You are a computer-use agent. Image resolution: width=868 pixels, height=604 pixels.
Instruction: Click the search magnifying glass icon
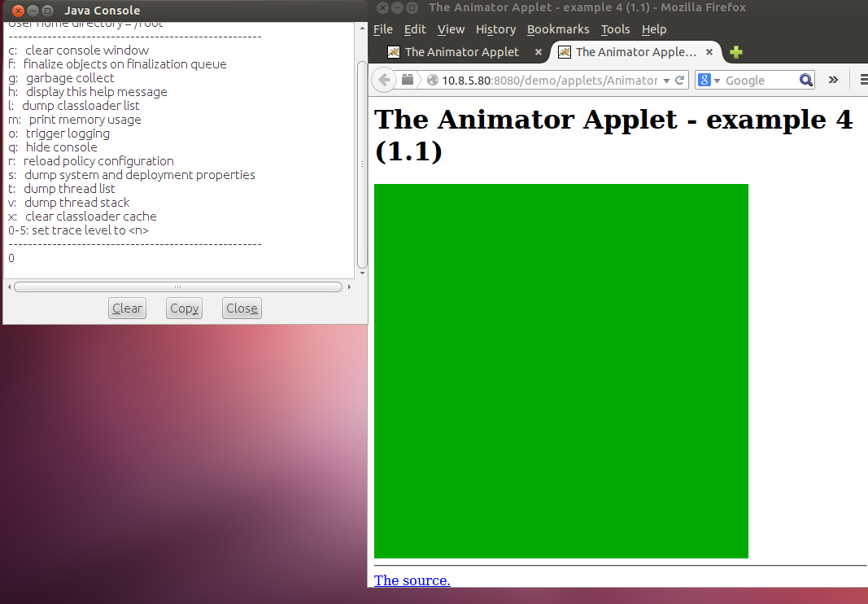click(805, 80)
